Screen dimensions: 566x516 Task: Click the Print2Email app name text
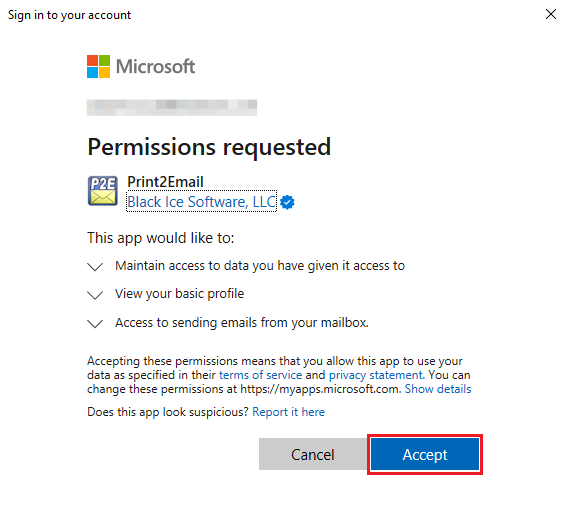[x=165, y=182]
